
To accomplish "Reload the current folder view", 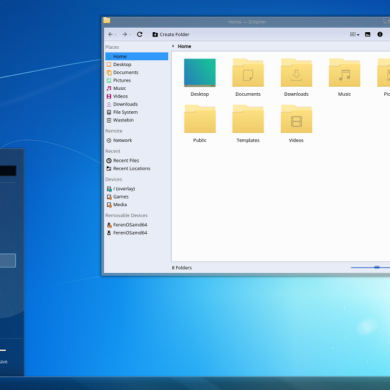I will 140,34.
